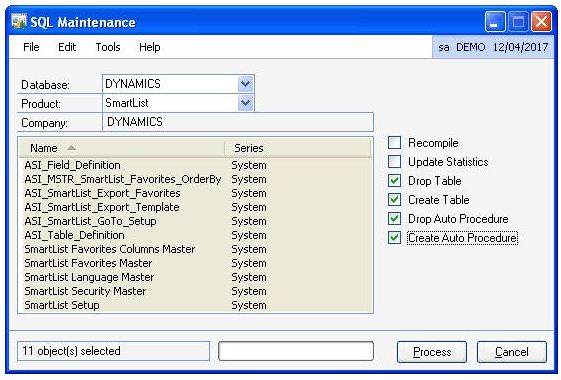561x380 pixels.
Task: Uncheck the Drop Table option
Action: click(x=394, y=181)
